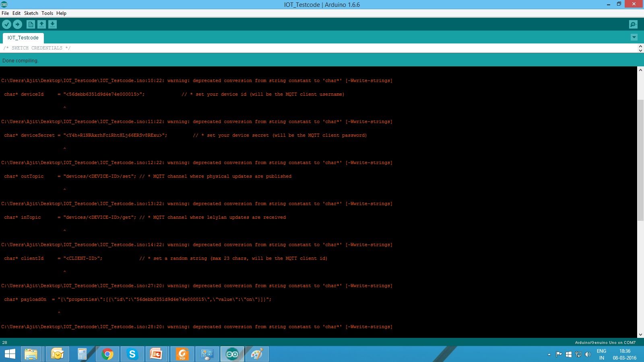644x362 pixels.
Task: Click the Arduino logo in title bar
Action: [4, 4]
